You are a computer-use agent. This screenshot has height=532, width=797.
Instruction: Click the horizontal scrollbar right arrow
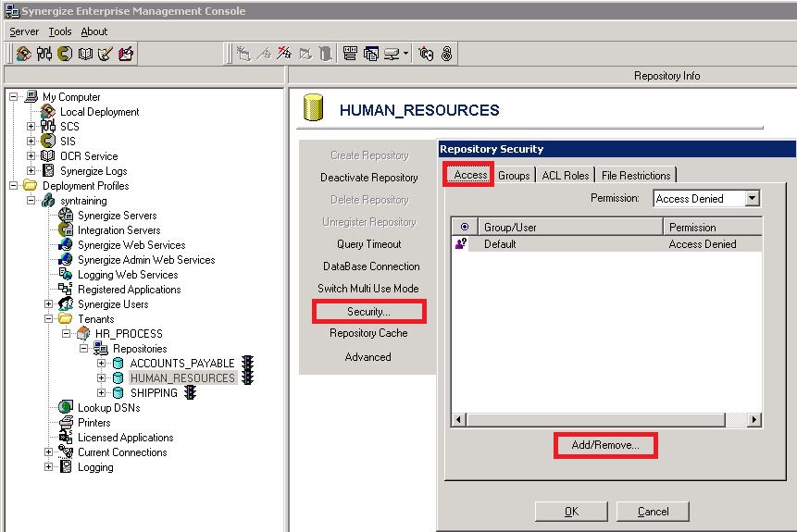pos(753,420)
